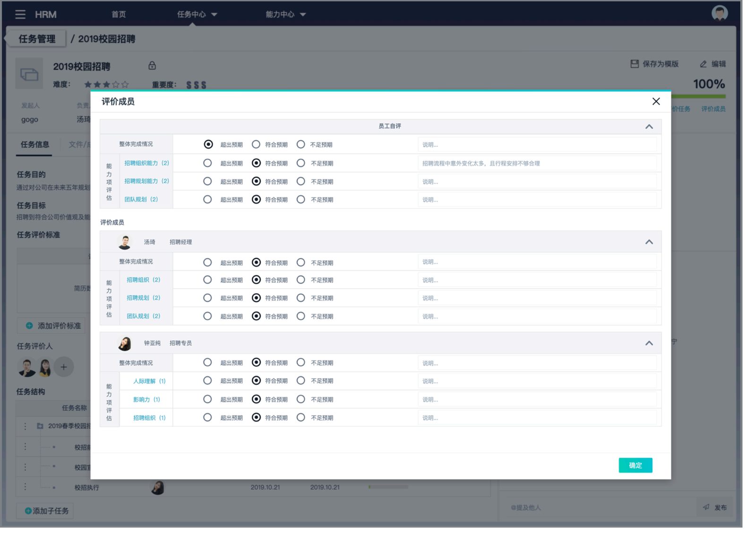Click the 100% progress bar
The width and height of the screenshot is (756, 539).
[x=697, y=96]
